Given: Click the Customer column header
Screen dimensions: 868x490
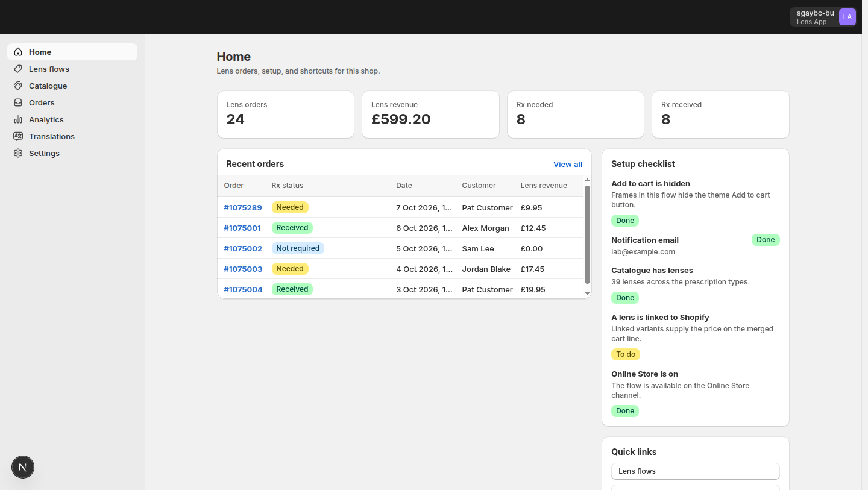Looking at the screenshot, I should (x=479, y=186).
